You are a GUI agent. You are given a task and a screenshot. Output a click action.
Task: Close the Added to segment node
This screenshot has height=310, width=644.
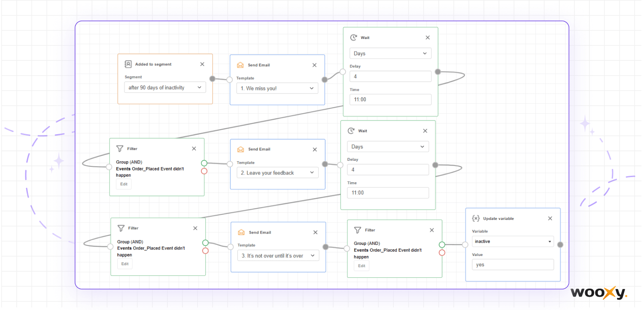[202, 64]
